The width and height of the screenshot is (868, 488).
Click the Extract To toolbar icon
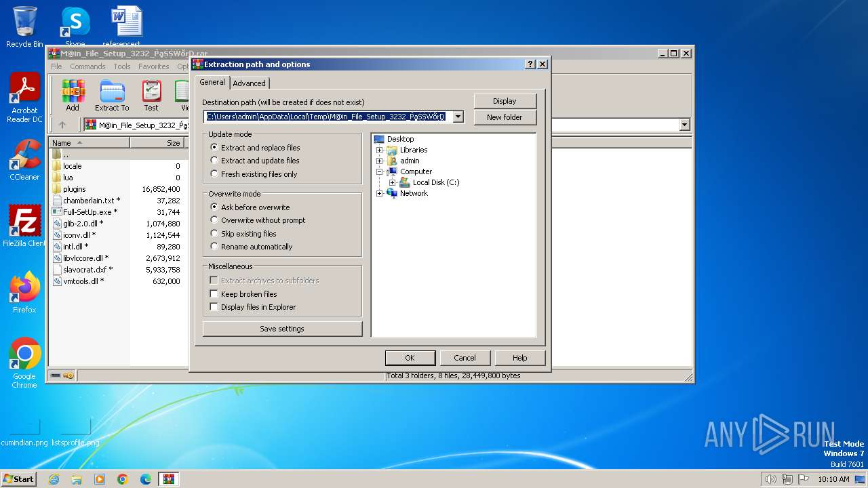(112, 96)
